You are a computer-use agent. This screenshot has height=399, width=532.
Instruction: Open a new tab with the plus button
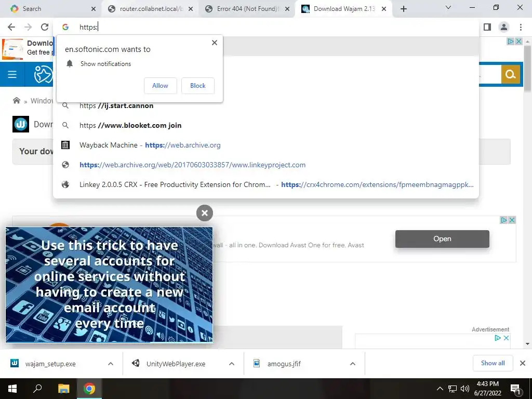point(403,9)
